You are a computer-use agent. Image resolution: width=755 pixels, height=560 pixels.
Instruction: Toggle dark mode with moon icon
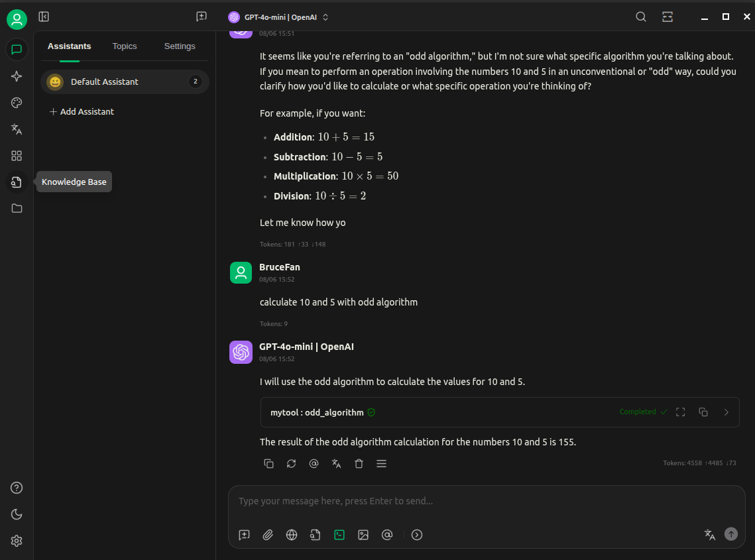[x=17, y=514]
